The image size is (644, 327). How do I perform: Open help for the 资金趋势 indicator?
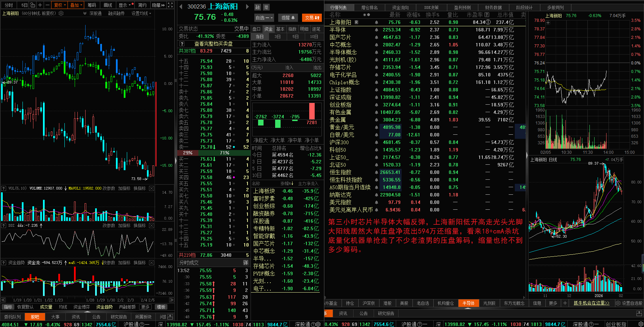point(4,263)
